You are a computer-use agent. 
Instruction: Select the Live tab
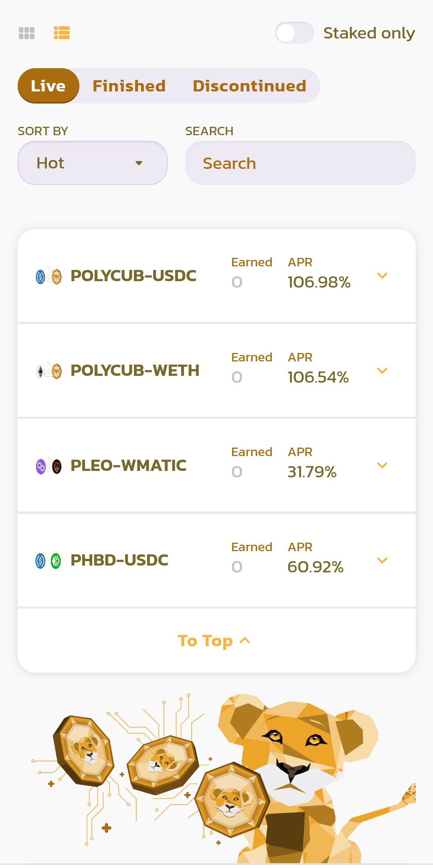[x=48, y=86]
